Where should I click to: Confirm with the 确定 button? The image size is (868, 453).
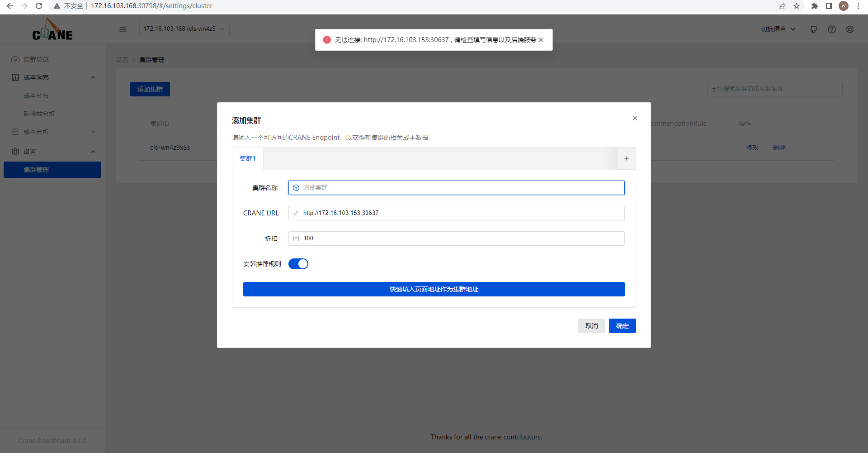pyautogui.click(x=623, y=326)
